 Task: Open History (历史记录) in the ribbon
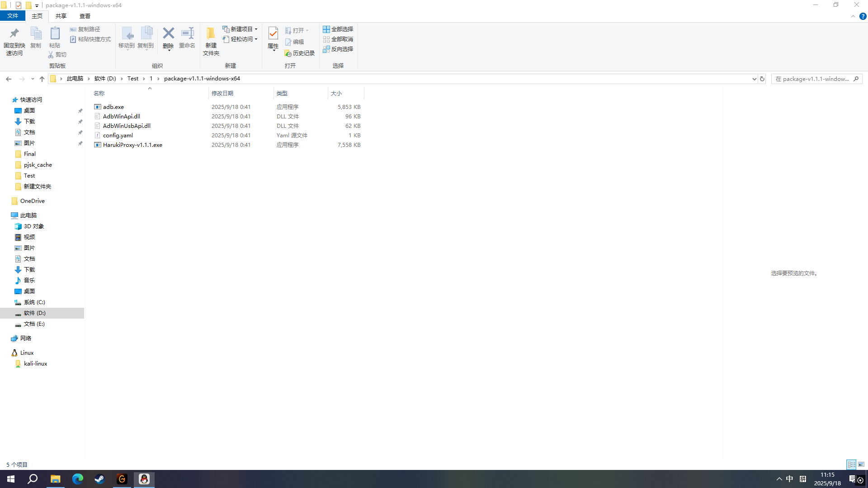[x=299, y=53]
